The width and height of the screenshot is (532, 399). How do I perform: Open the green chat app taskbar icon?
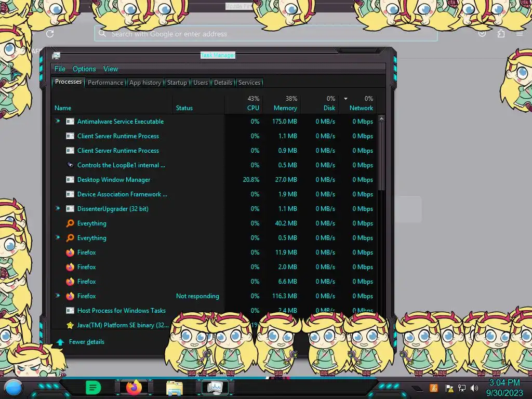[x=94, y=388]
